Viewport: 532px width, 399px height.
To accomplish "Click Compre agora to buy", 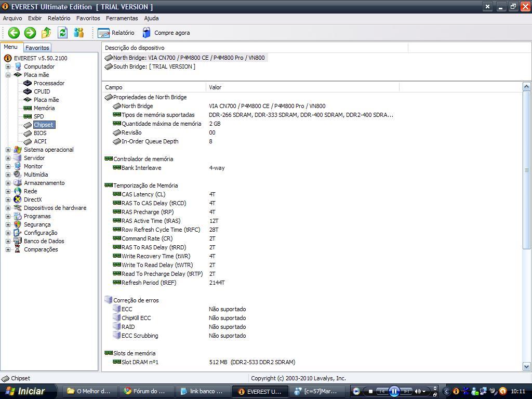I will click(x=166, y=33).
